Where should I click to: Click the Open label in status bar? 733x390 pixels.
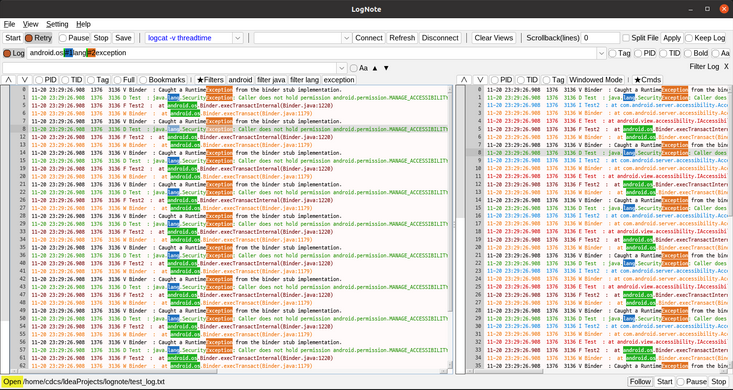point(12,382)
